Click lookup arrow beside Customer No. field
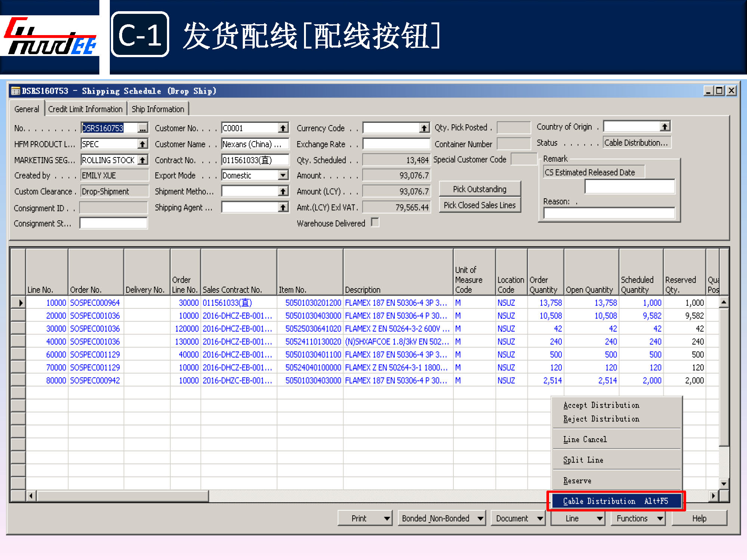Viewport: 747px width, 560px height. (x=283, y=128)
